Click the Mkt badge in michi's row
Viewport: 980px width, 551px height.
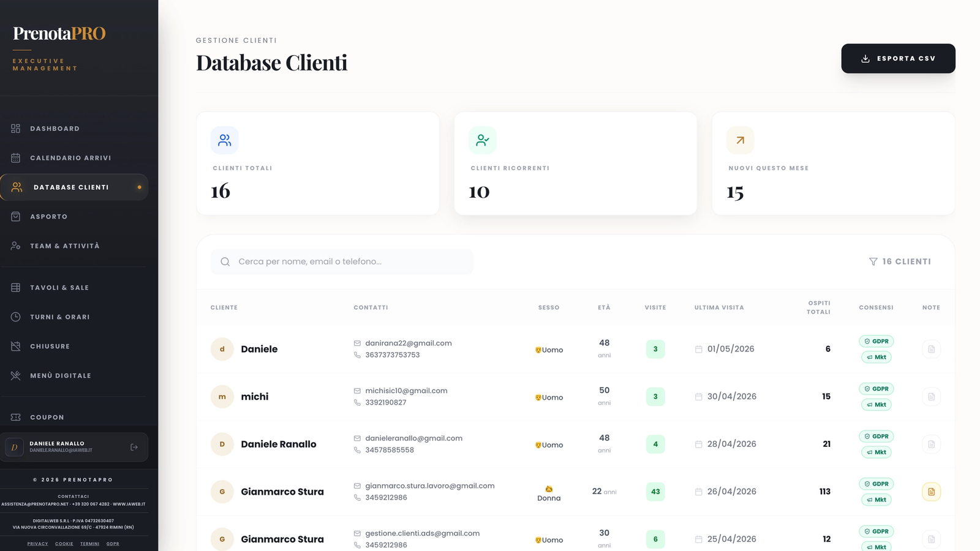pyautogui.click(x=876, y=405)
